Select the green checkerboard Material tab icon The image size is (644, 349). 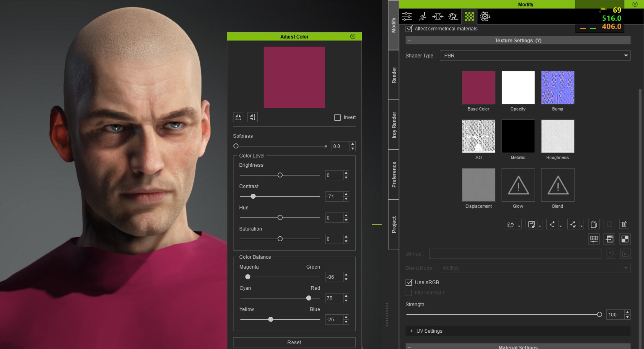click(469, 16)
